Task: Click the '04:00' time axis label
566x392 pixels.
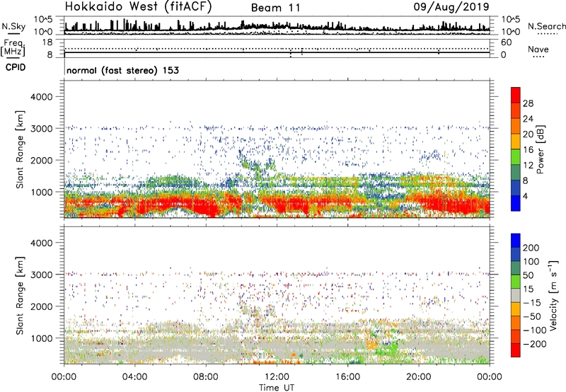Action: [x=134, y=377]
